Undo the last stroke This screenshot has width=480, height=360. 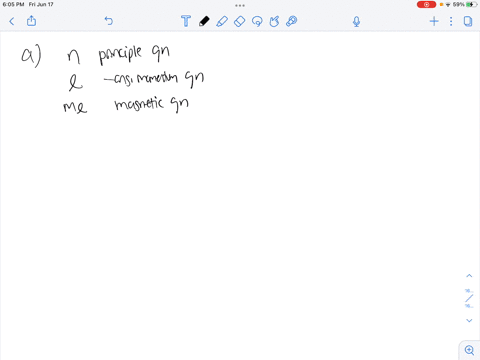click(x=109, y=21)
